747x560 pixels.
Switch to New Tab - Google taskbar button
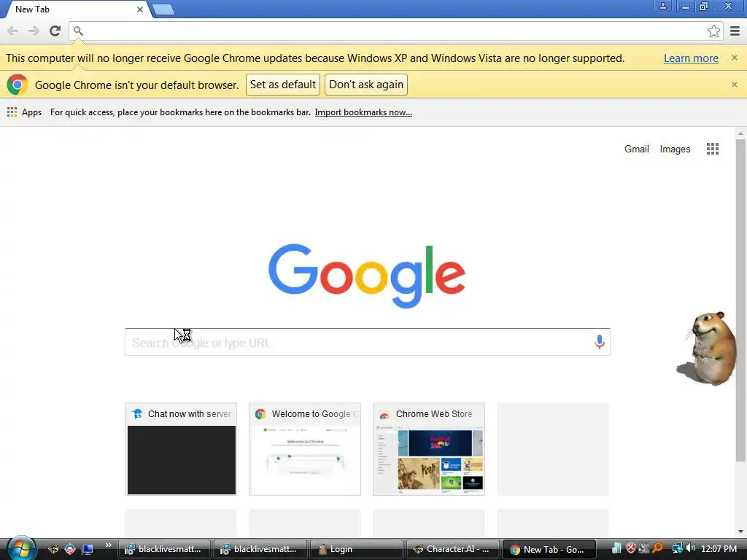pyautogui.click(x=549, y=549)
